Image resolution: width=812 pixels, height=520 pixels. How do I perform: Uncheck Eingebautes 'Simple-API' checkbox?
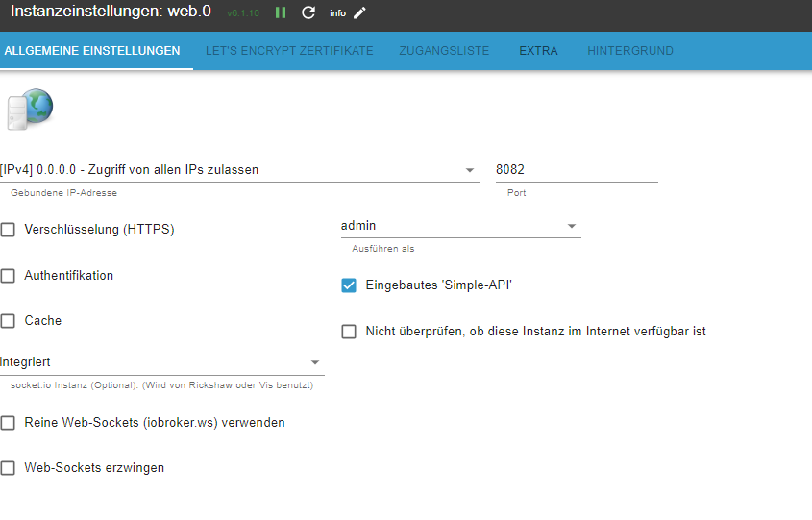pyautogui.click(x=349, y=285)
